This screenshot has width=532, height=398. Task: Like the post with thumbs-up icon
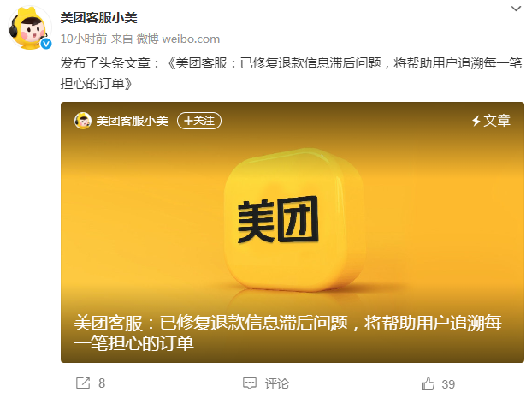(x=428, y=383)
